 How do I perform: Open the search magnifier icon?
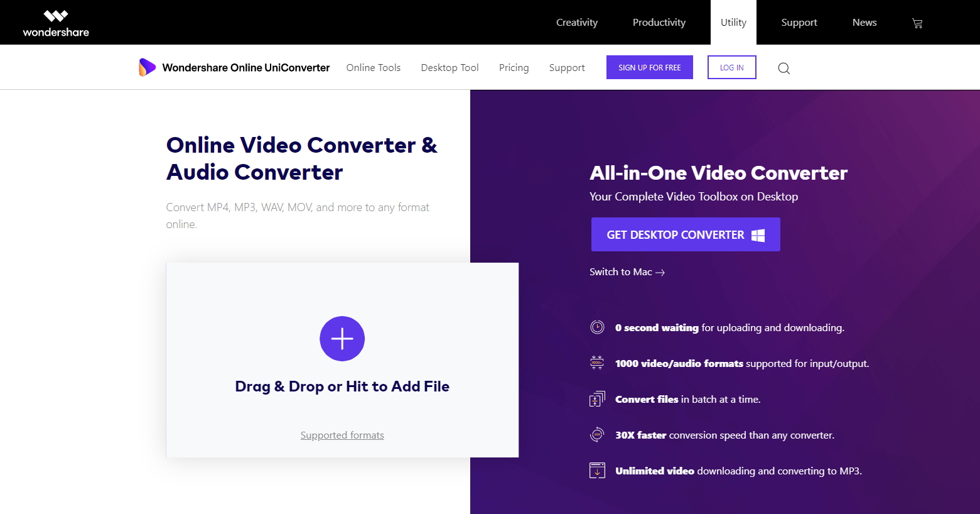pyautogui.click(x=783, y=68)
